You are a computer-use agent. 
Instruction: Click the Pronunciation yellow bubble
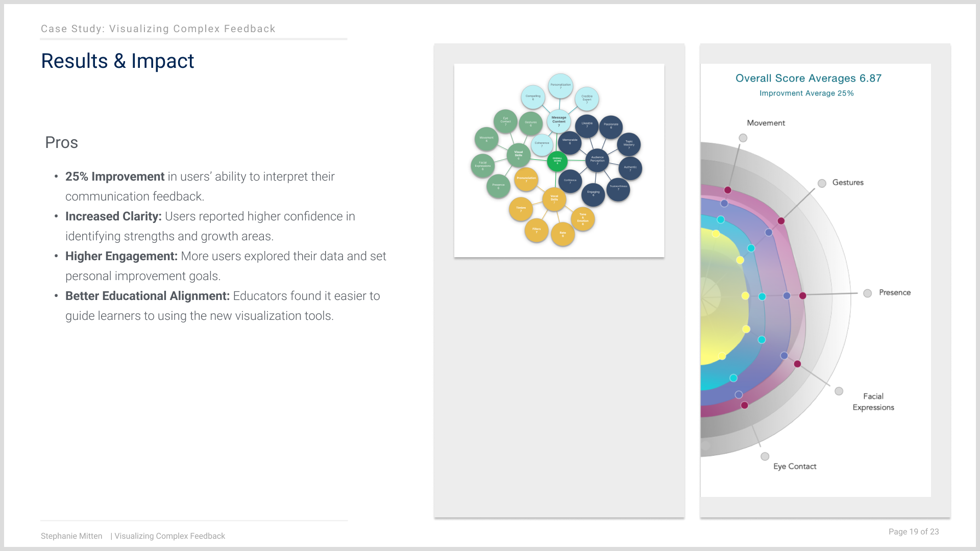(x=526, y=180)
